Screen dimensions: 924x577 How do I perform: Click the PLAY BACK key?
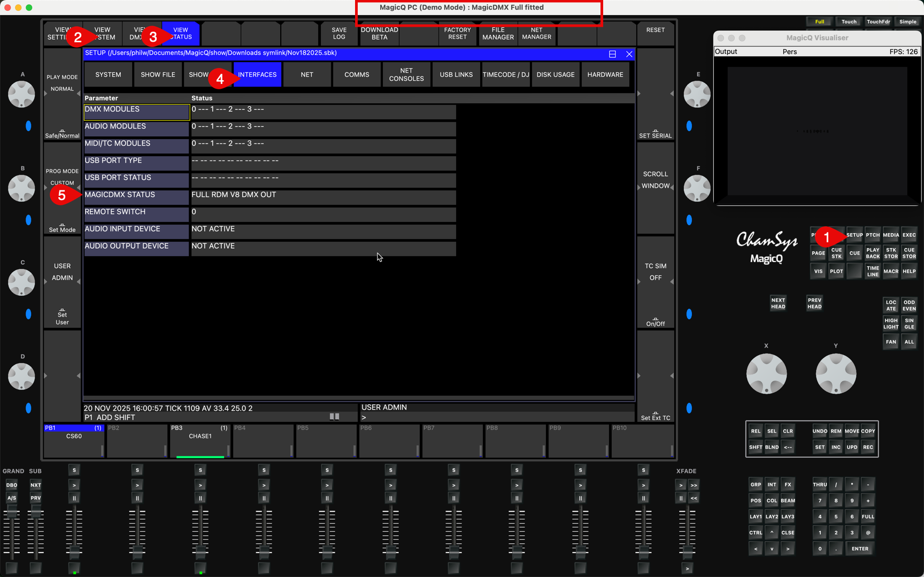(873, 253)
